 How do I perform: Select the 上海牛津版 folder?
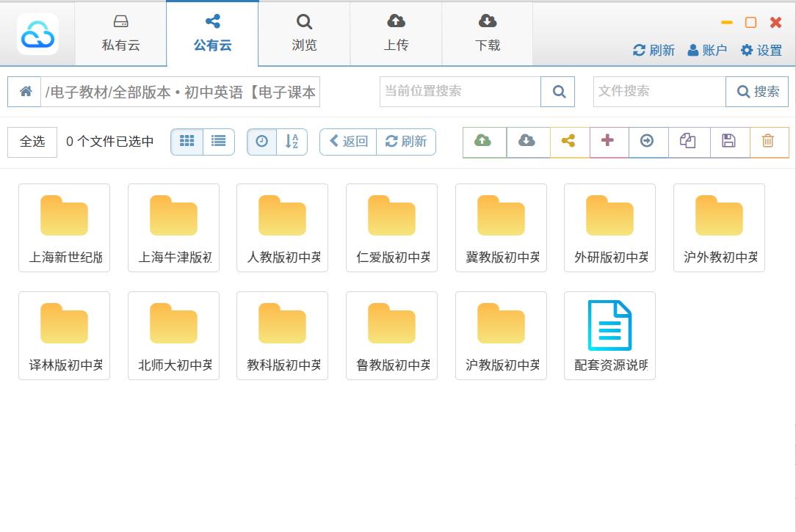[173, 227]
